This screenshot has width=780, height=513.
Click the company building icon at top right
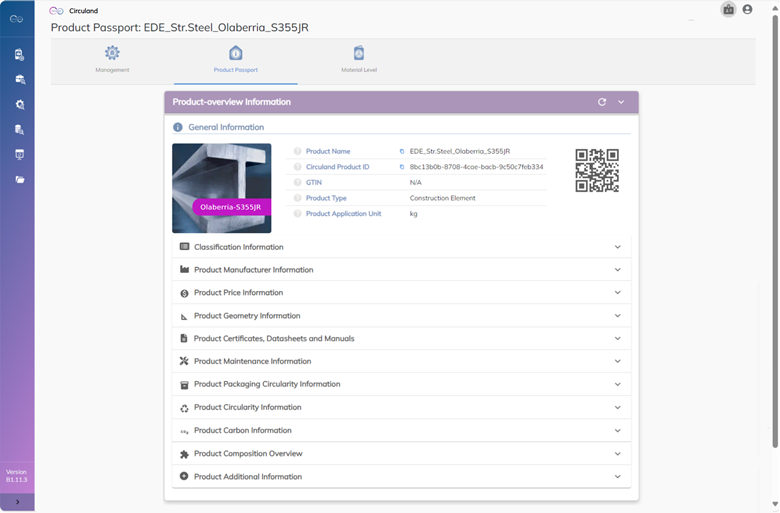[728, 10]
